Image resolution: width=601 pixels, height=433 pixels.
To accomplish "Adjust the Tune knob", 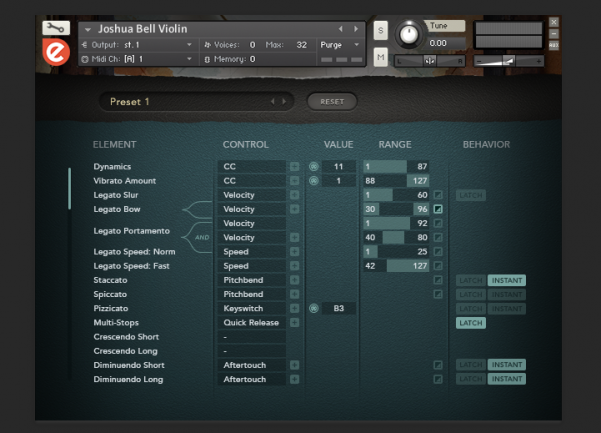I will pos(409,34).
